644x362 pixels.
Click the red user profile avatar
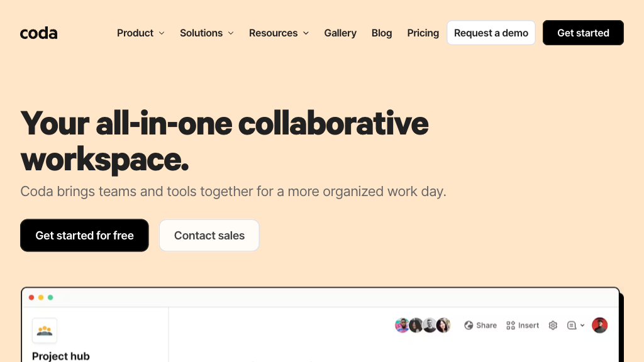[600, 325]
